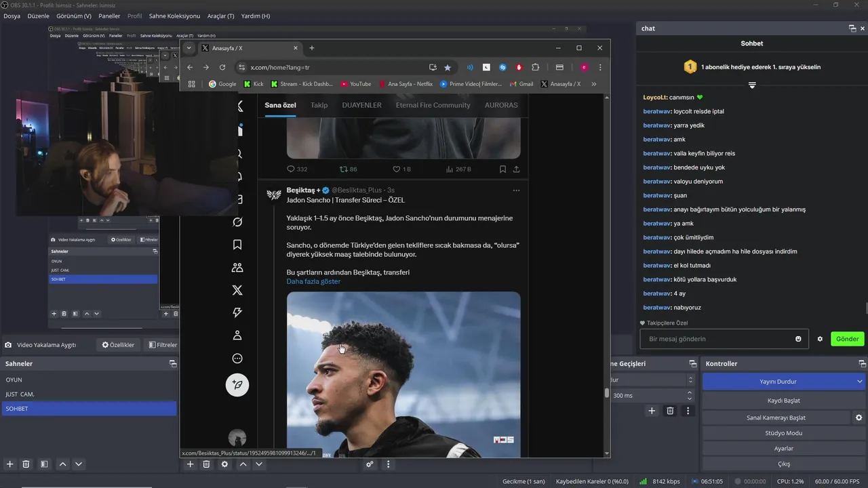Click Kaydı Başlat to start recording
Image resolution: width=868 pixels, height=488 pixels.
[x=783, y=401]
